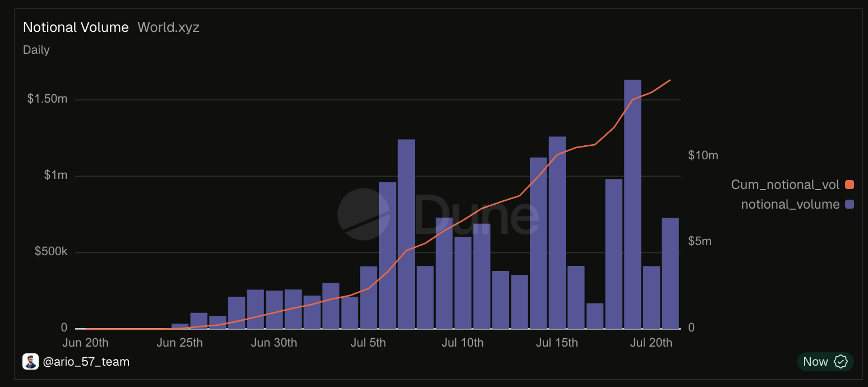The width and height of the screenshot is (868, 387).
Task: Toggle notional_volume series via purple swatch
Action: pyautogui.click(x=849, y=205)
